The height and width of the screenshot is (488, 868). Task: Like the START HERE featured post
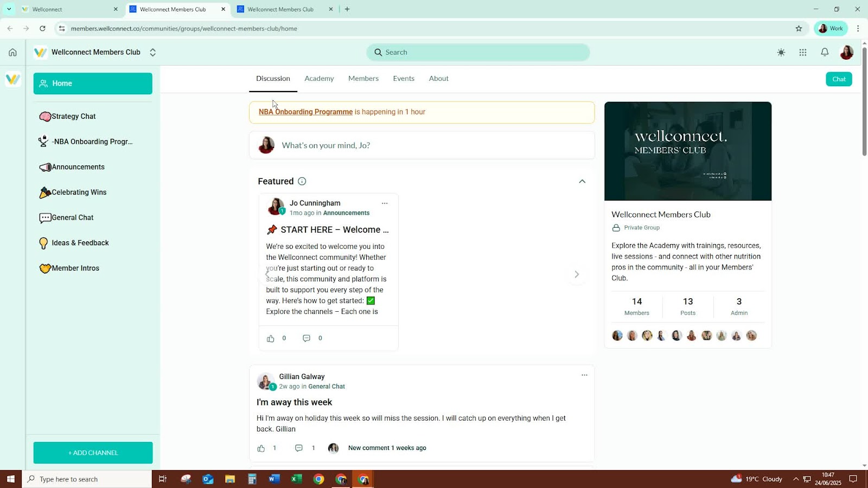click(271, 338)
